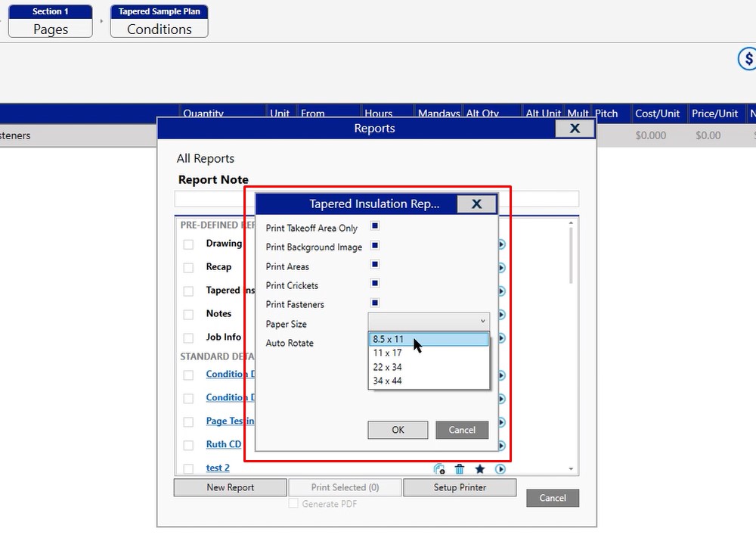Collapse the Paper Size dropdown arrow

[482, 322]
